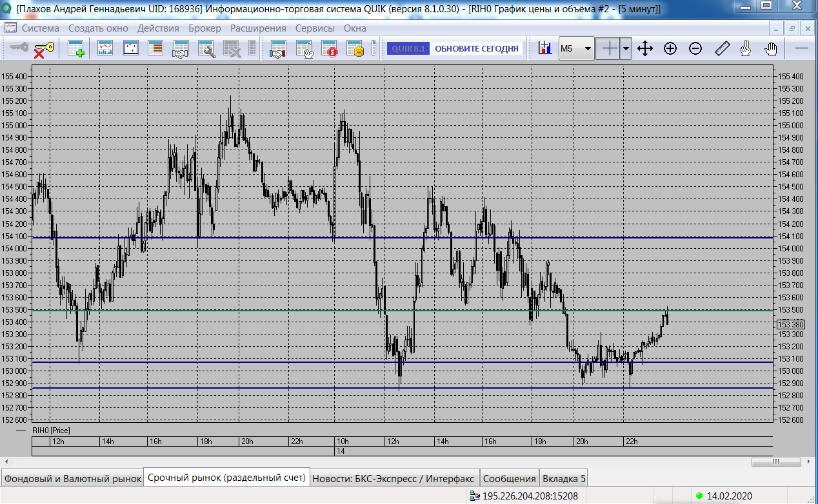Switch to Новости: БКС-Экспресс / Интерфакс tab
This screenshot has height=504, width=818.
click(394, 478)
